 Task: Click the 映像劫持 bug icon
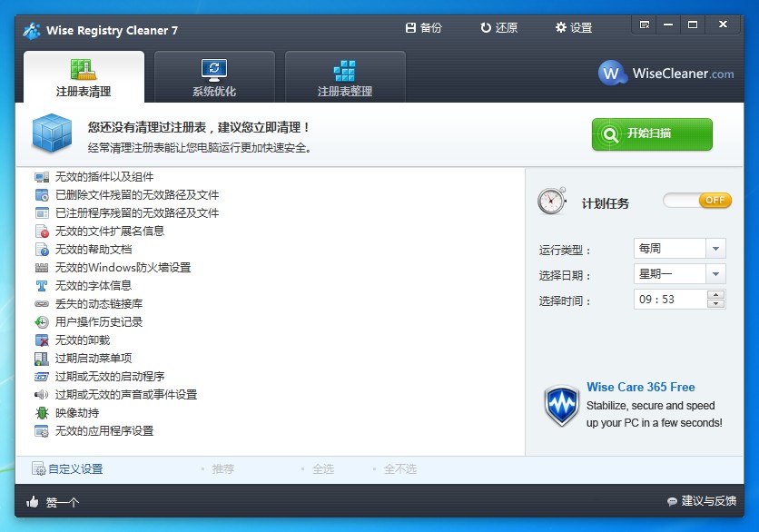[42, 413]
